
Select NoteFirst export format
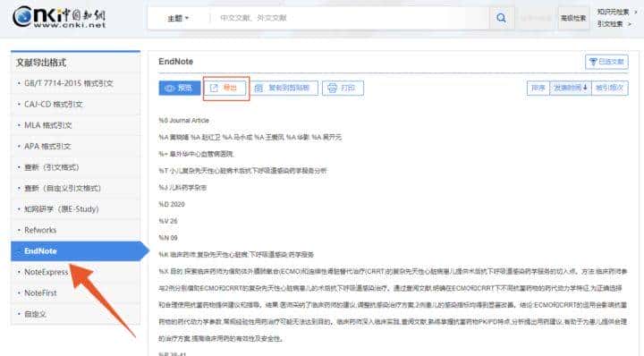coord(75,292)
